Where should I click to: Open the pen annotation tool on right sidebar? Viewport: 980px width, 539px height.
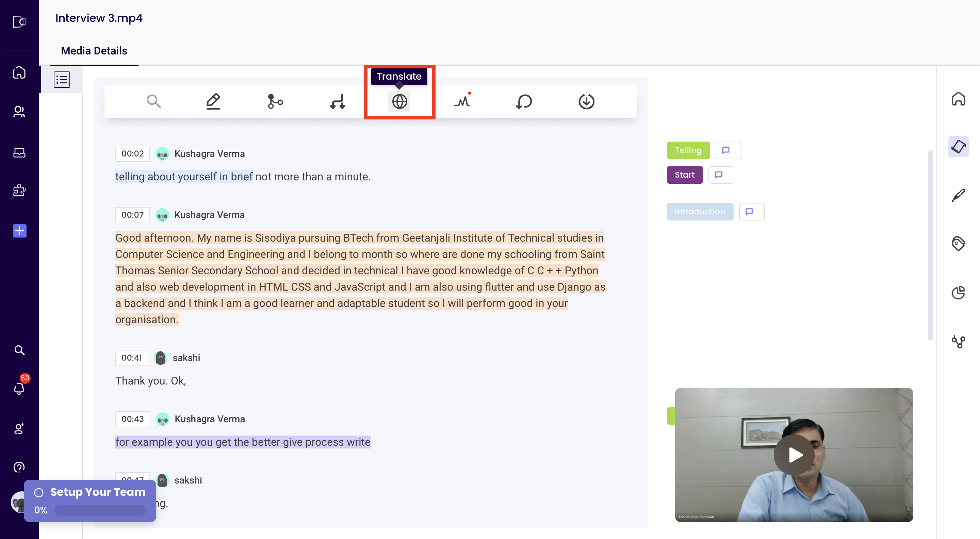click(x=959, y=194)
